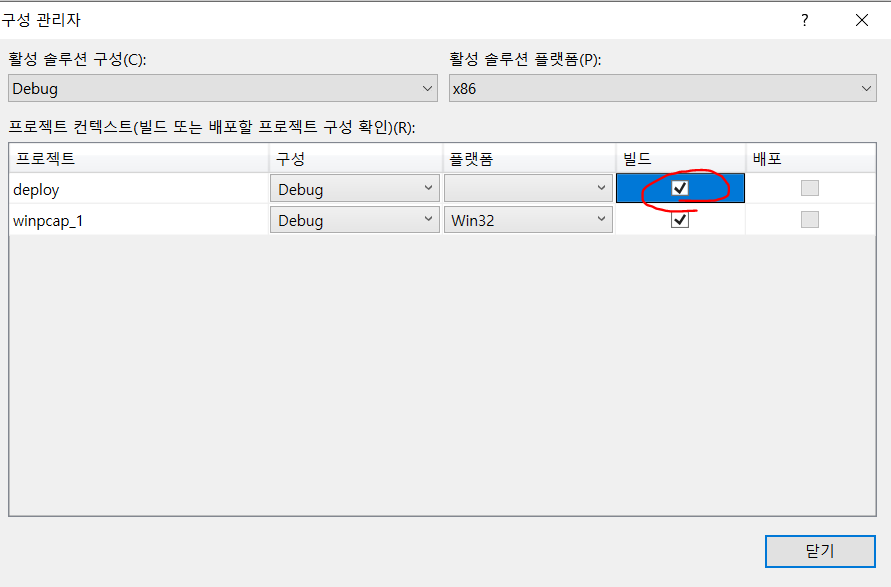
Task: Click the 플랫폼 column header
Action: pyautogui.click(x=530, y=158)
